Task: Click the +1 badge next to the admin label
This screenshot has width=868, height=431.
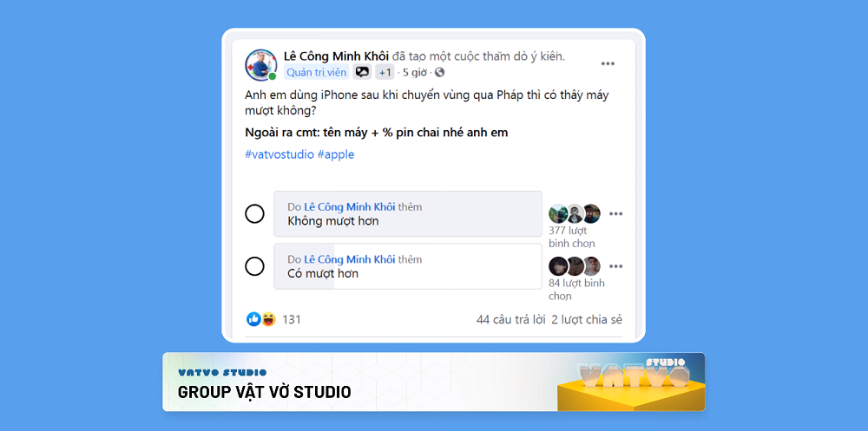Action: (x=385, y=72)
